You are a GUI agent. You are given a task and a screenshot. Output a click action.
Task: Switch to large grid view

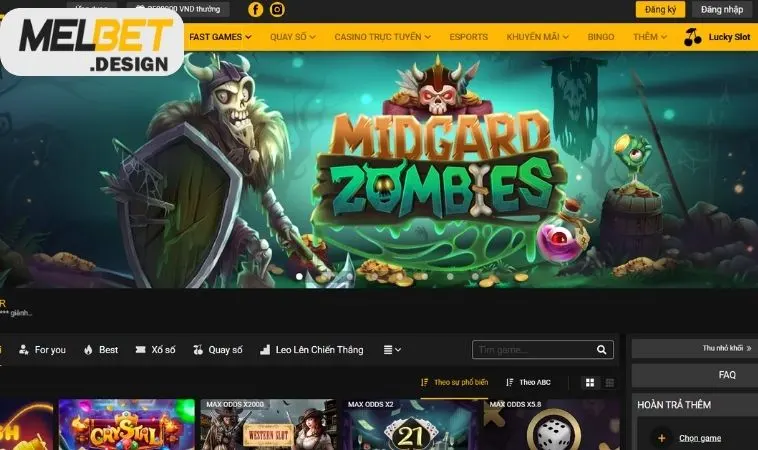click(x=590, y=383)
